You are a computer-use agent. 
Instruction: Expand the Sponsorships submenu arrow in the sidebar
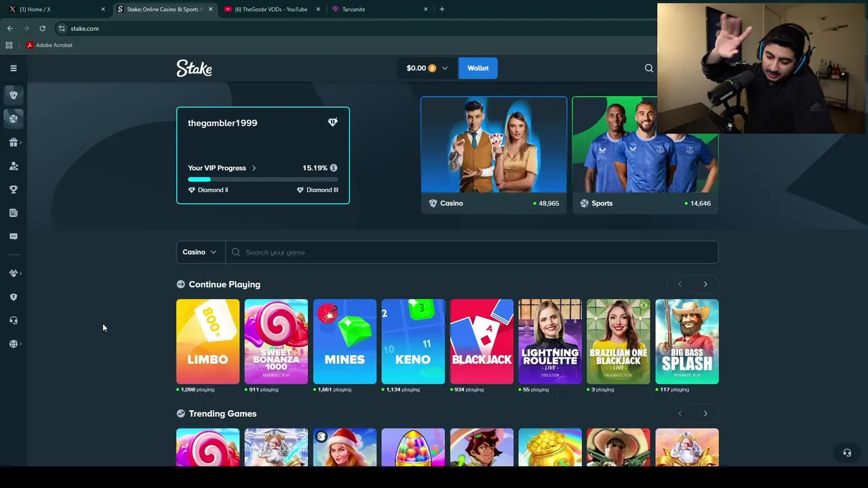21,273
